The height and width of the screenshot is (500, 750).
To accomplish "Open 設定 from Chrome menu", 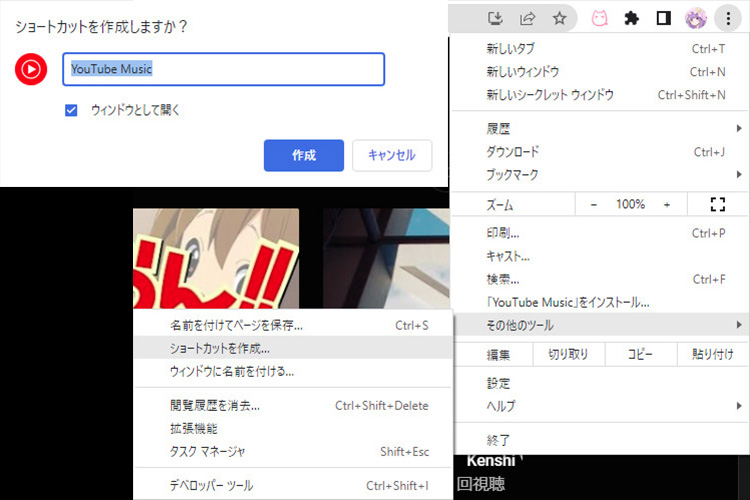I will click(x=599, y=383).
